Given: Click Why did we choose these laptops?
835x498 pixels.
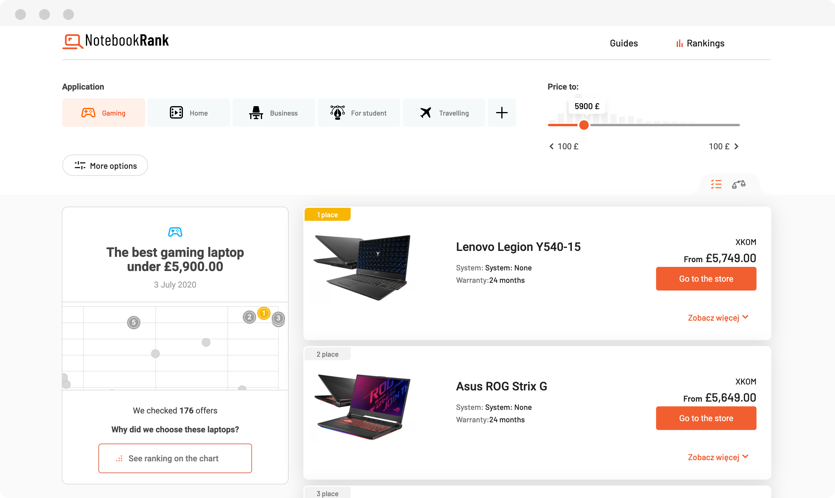Looking at the screenshot, I should pos(175,429).
